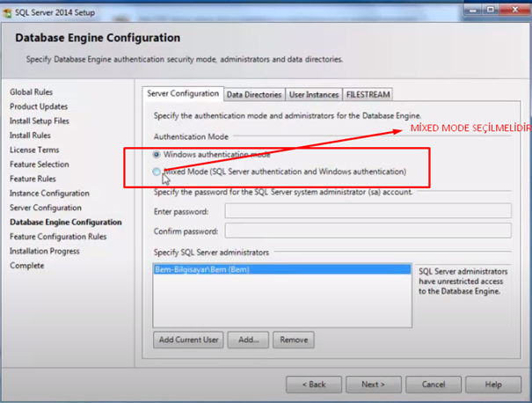Click Add Current User button
The image size is (532, 403).
188,340
